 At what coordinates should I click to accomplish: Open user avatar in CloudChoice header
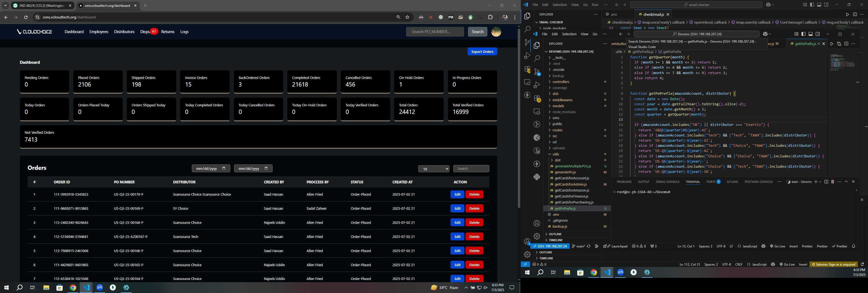click(496, 32)
